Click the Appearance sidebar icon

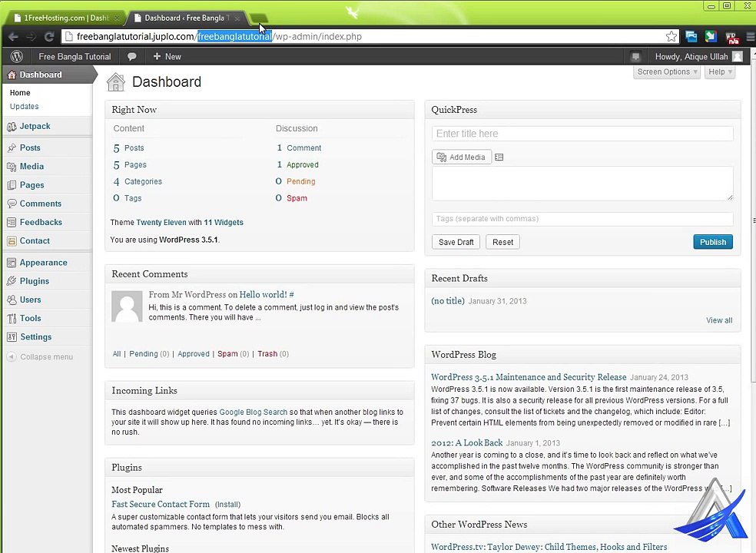(12, 263)
